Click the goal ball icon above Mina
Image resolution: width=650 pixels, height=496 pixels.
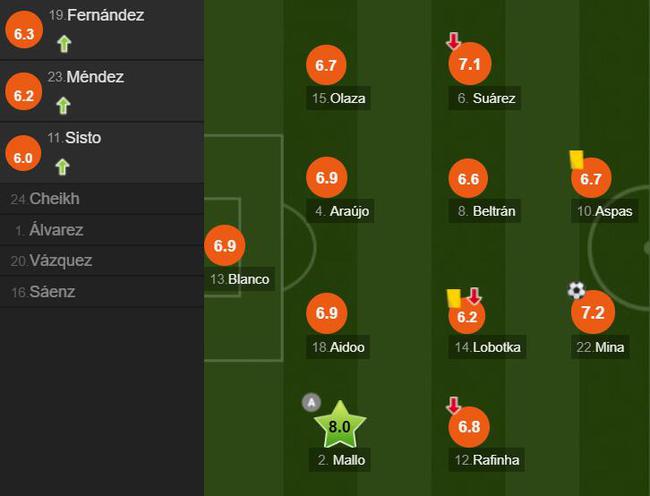pyautogui.click(x=576, y=290)
